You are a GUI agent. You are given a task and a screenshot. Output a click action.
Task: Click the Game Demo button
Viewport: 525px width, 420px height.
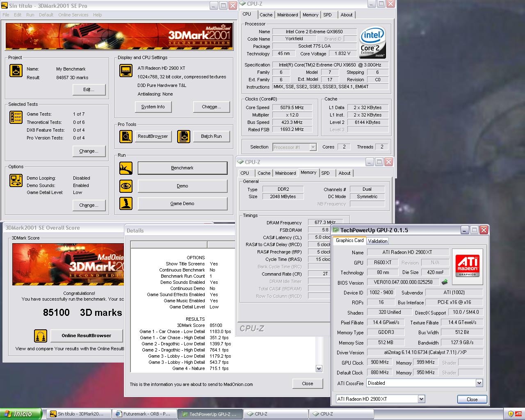(x=183, y=203)
